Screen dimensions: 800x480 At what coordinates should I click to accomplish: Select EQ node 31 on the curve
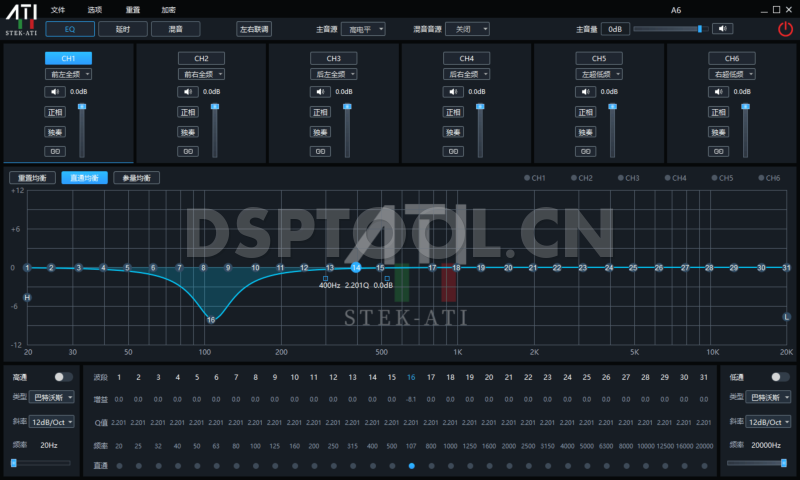[786, 267]
